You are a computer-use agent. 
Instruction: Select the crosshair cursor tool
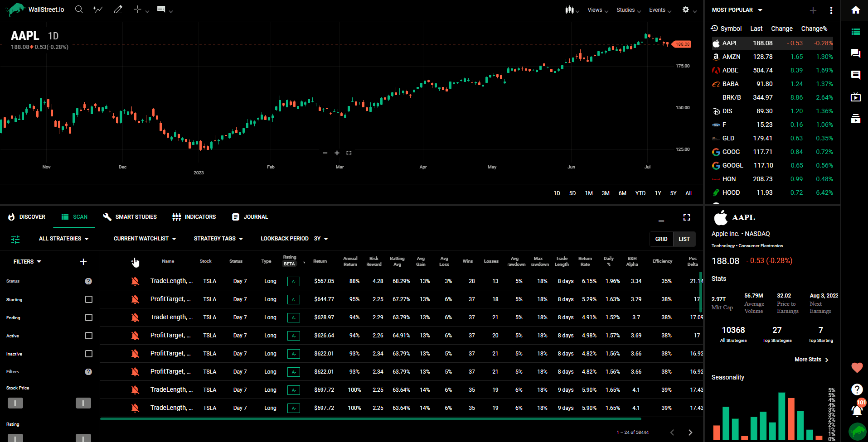click(137, 10)
